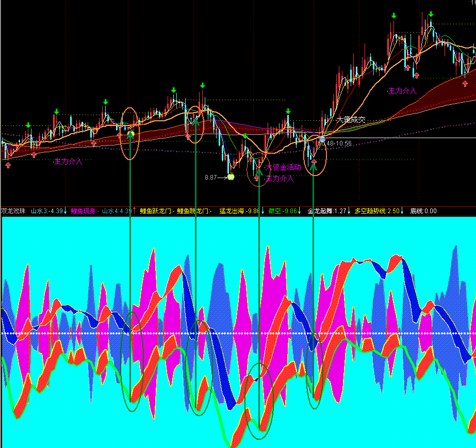Click the 8.87 low price label
The image size is (476, 448).
[x=211, y=178]
